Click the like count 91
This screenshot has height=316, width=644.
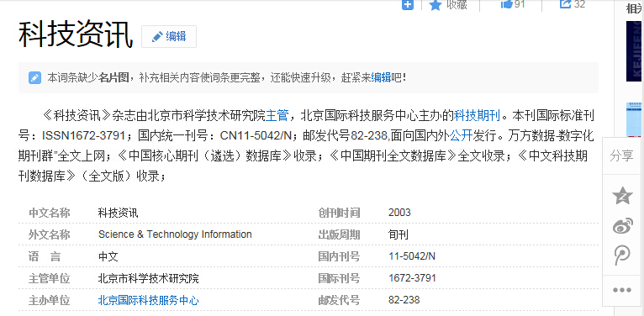pos(520,3)
